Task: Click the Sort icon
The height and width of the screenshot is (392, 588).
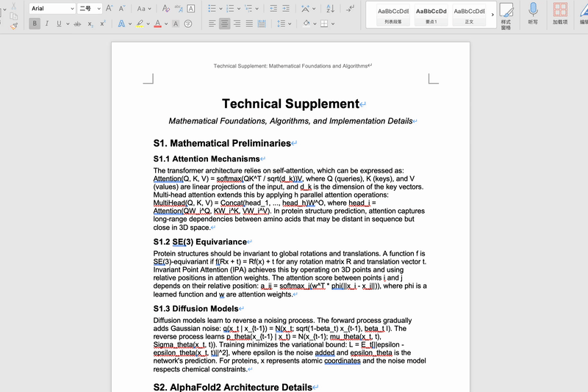Action: pos(330,8)
